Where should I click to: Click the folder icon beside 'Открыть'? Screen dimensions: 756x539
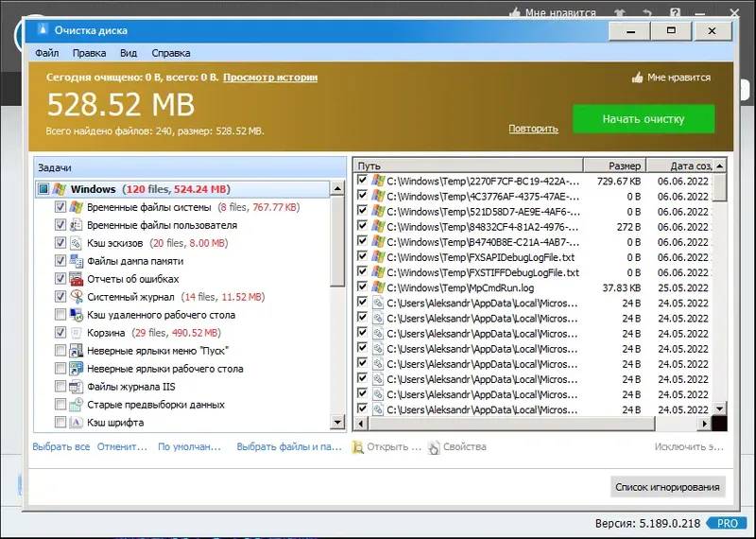(x=358, y=447)
